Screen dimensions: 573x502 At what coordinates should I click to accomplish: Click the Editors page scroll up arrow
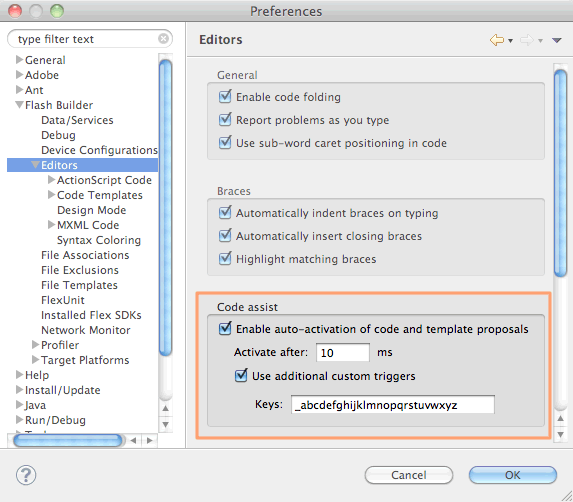click(x=560, y=418)
